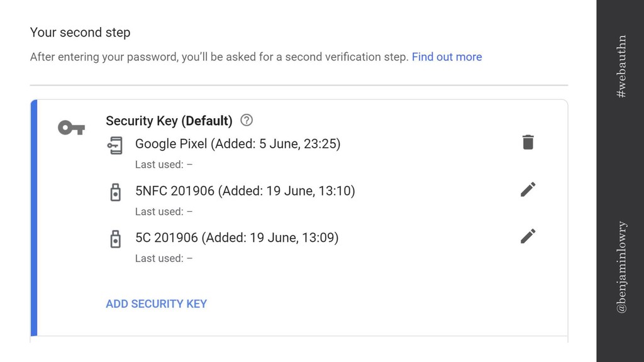This screenshot has width=644, height=362.
Task: Click Last used under 5NFC 201906
Action: tap(164, 212)
